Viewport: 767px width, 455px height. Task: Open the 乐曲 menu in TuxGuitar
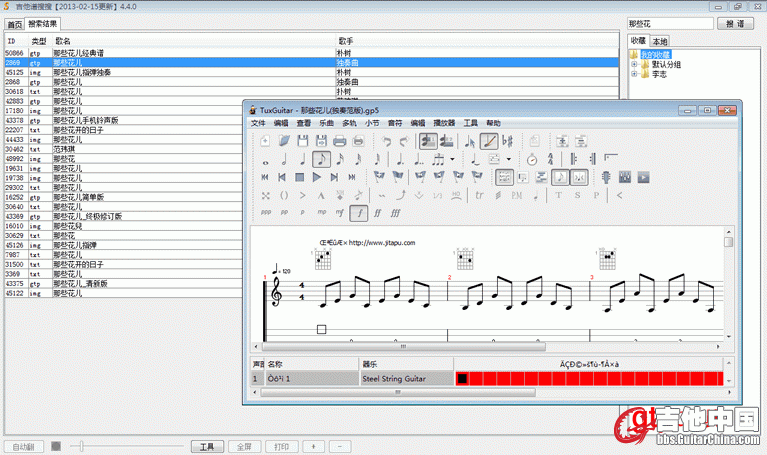[x=326, y=123]
